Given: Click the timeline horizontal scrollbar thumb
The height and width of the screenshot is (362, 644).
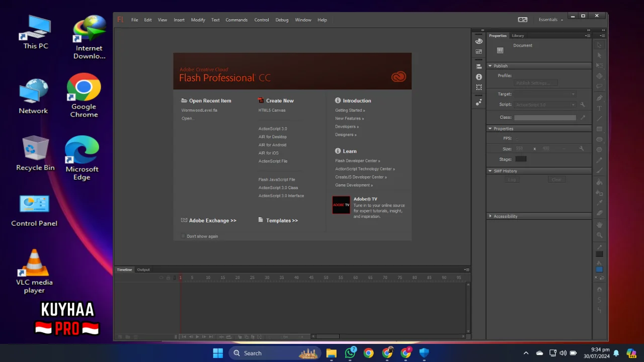Looking at the screenshot, I should 328,336.
